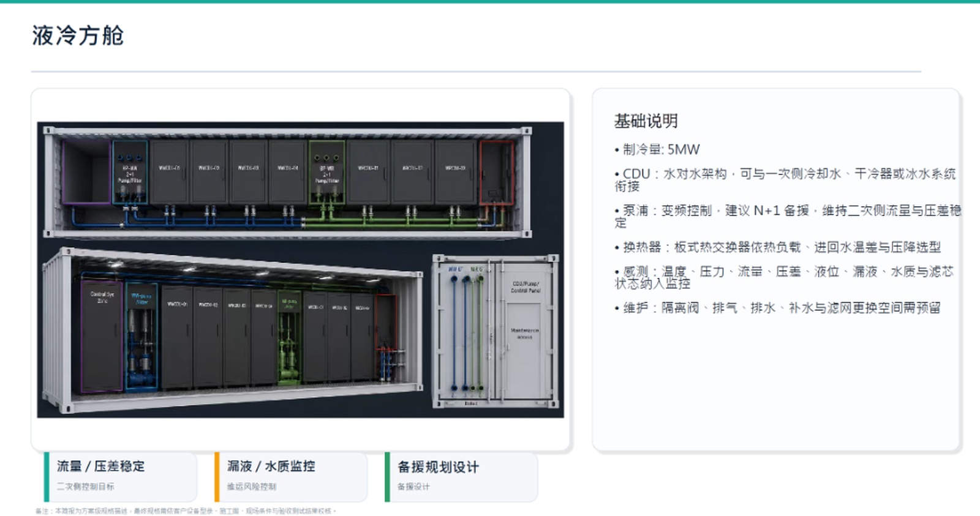
Task: Select the liquid cooling container diagram image
Action: (300, 269)
